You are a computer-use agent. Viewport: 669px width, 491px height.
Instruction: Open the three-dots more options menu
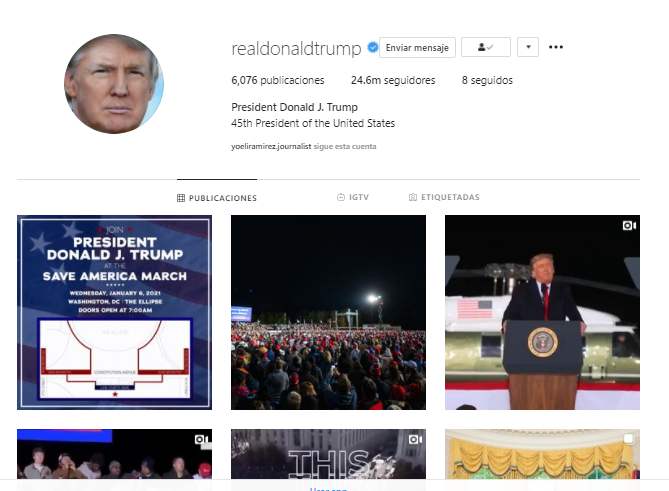pyautogui.click(x=556, y=47)
